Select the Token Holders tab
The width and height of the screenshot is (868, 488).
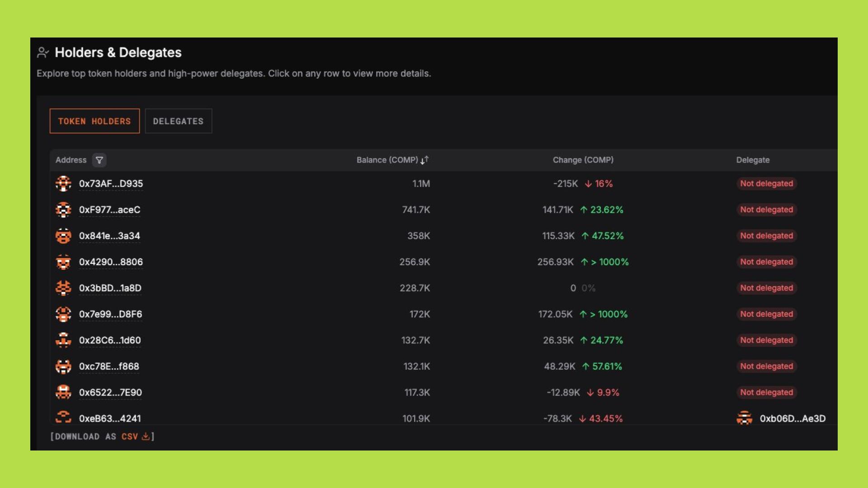(94, 121)
